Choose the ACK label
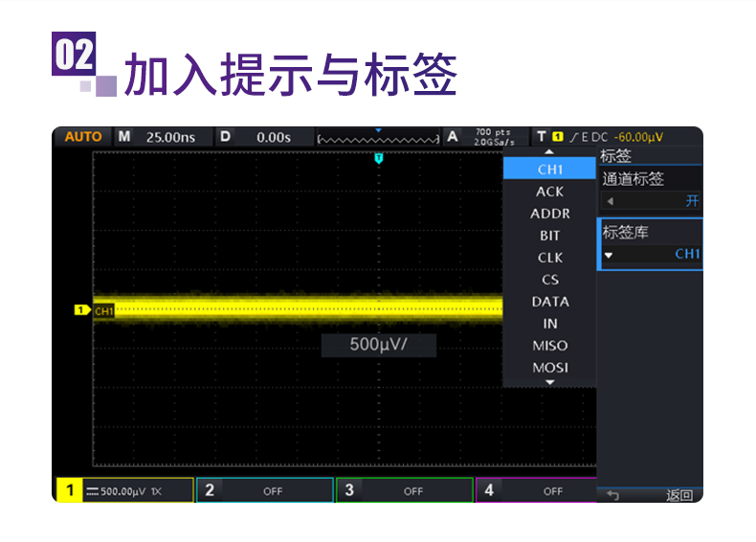 pyautogui.click(x=549, y=192)
